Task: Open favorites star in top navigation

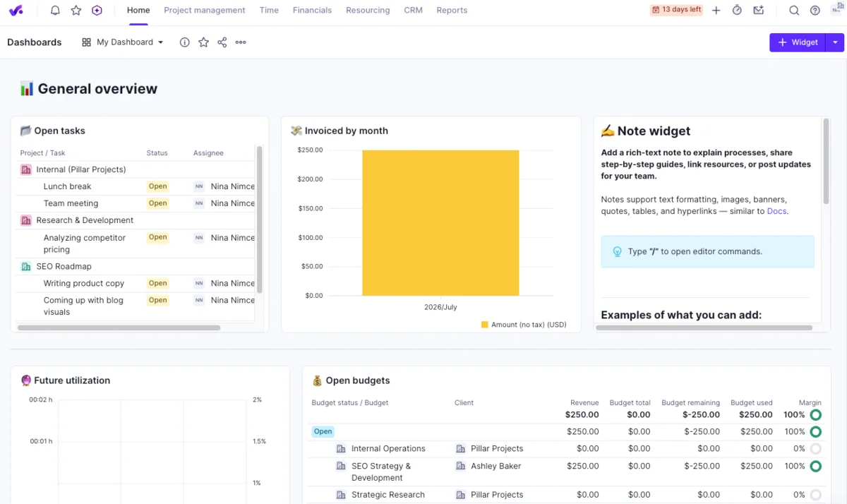Action: tap(76, 11)
